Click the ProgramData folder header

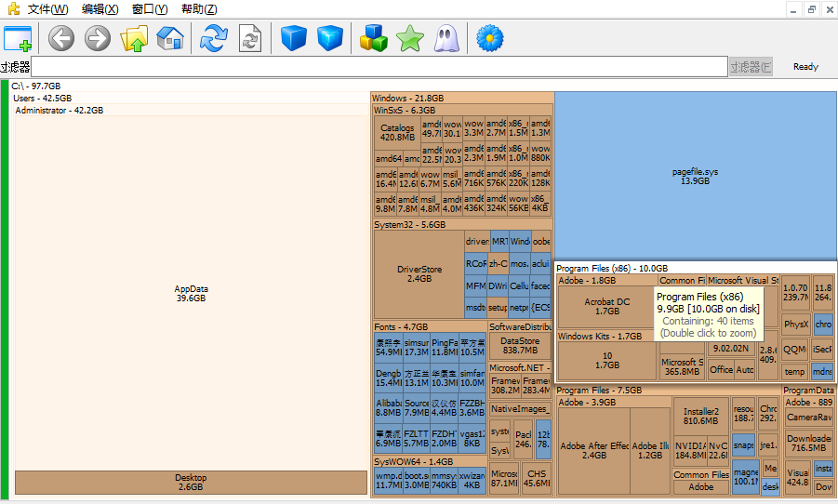pos(808,391)
